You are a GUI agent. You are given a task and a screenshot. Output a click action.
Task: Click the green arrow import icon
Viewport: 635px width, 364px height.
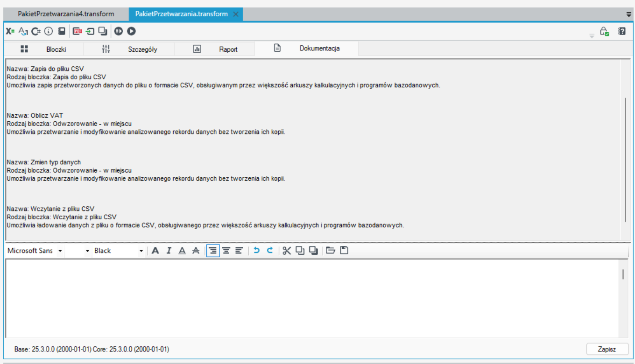90,31
